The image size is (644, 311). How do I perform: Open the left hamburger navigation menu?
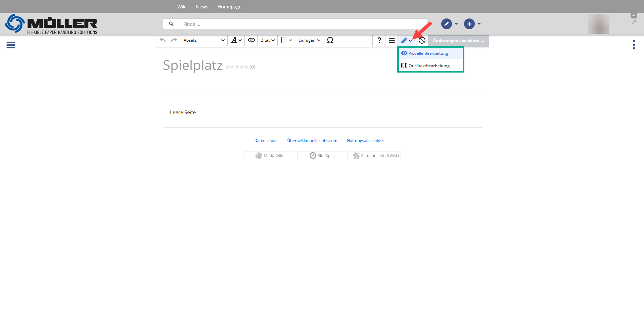click(11, 45)
